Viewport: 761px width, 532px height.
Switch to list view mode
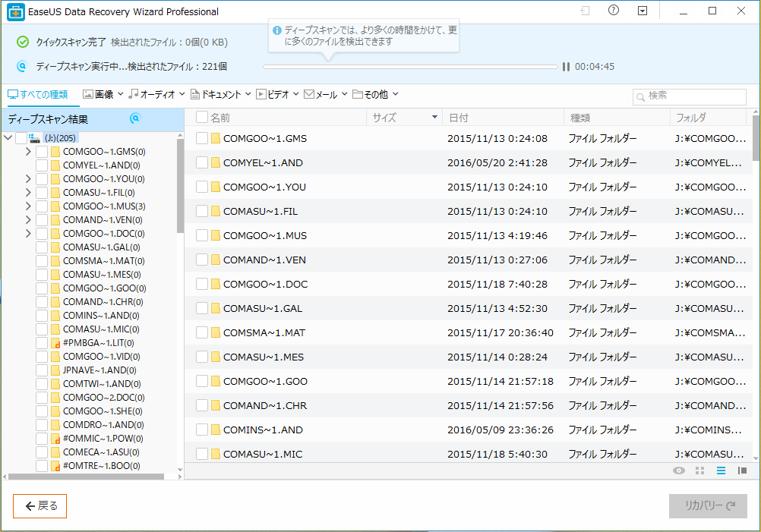pyautogui.click(x=721, y=471)
